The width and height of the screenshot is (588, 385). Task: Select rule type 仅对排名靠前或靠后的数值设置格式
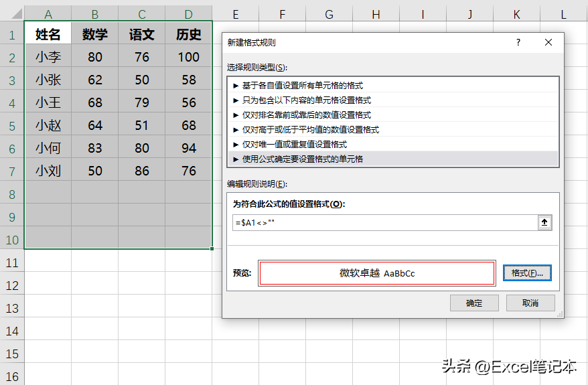point(393,114)
